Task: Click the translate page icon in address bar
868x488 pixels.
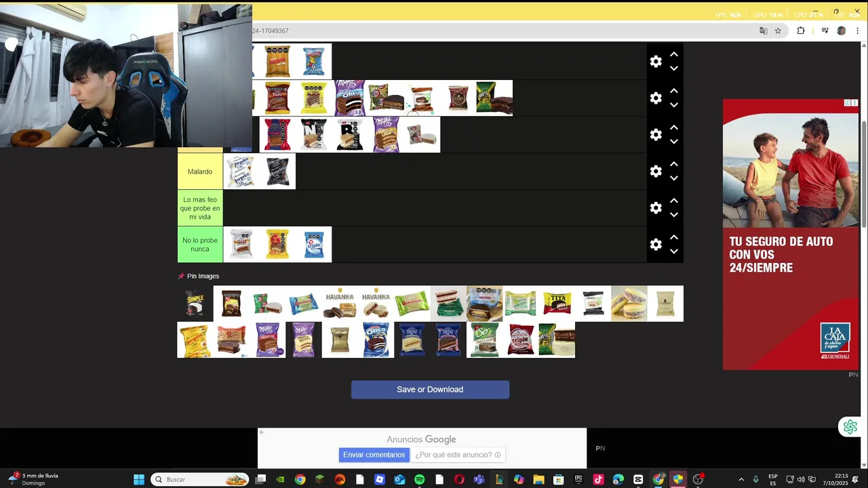Action: tap(764, 30)
